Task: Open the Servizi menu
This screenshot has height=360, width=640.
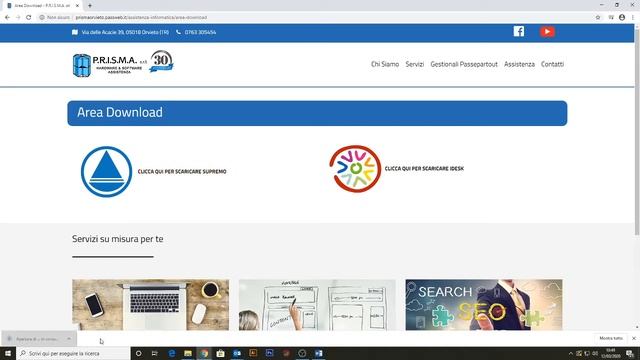Action: (415, 64)
